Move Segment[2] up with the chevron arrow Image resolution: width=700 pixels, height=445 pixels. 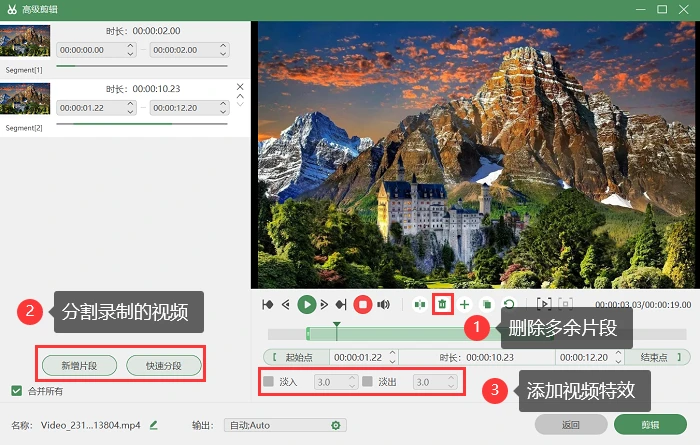point(240,96)
